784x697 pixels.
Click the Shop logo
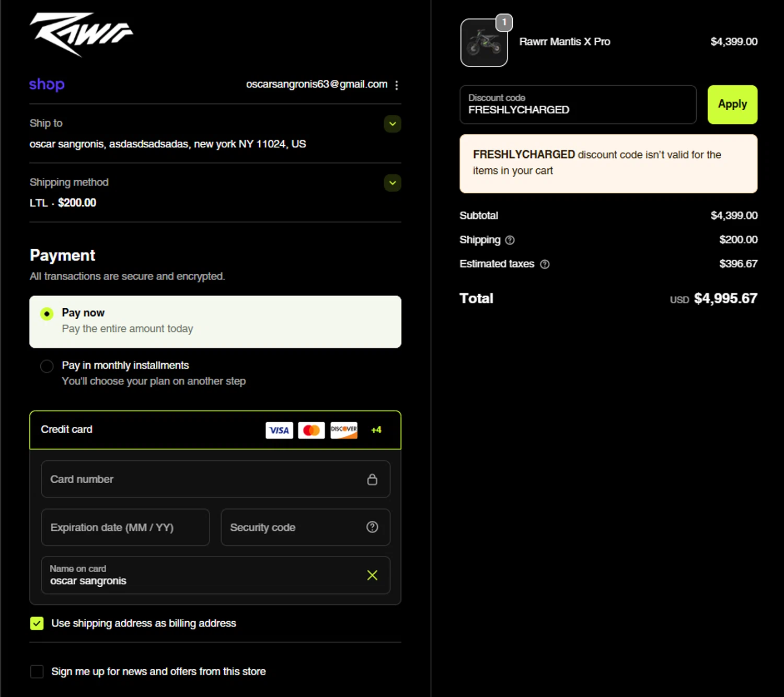[x=47, y=84]
